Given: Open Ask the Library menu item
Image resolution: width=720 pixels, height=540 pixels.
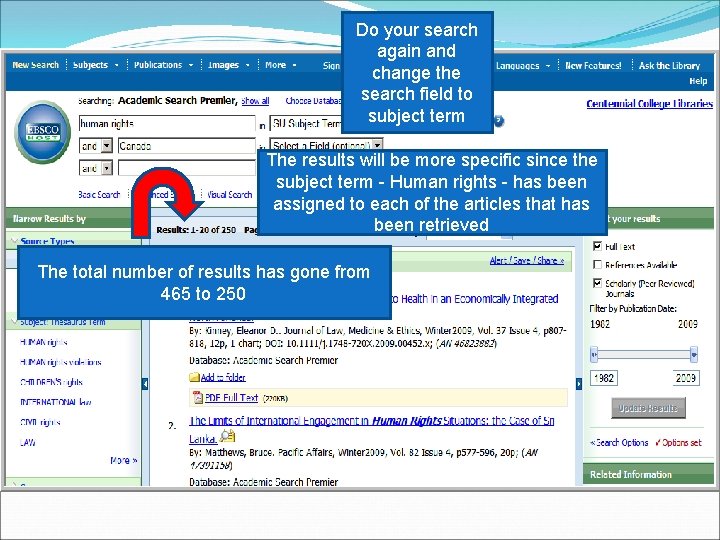Looking at the screenshot, I should click(x=669, y=66).
